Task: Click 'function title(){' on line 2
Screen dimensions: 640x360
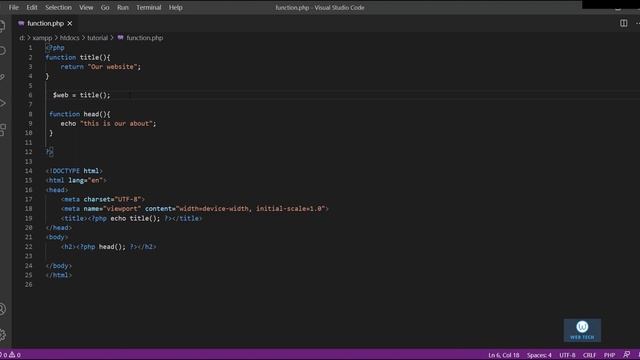Action: click(78, 57)
